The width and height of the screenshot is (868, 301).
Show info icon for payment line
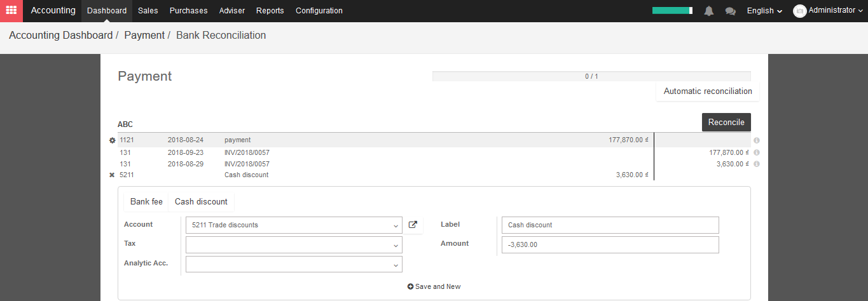[x=757, y=140]
